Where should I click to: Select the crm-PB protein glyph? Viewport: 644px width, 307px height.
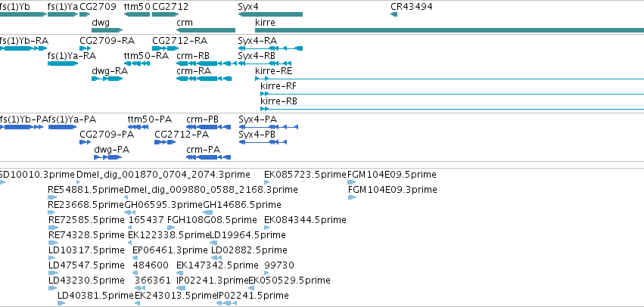[x=209, y=127]
